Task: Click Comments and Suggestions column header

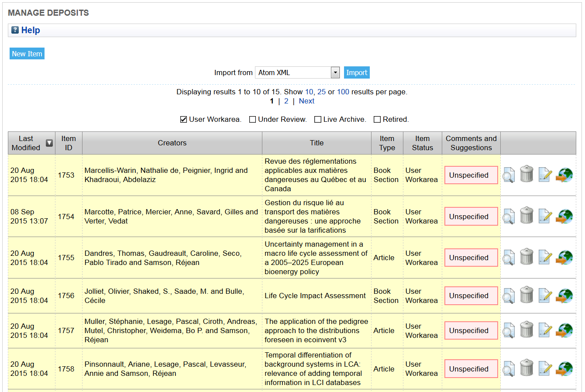Action: 471,143
